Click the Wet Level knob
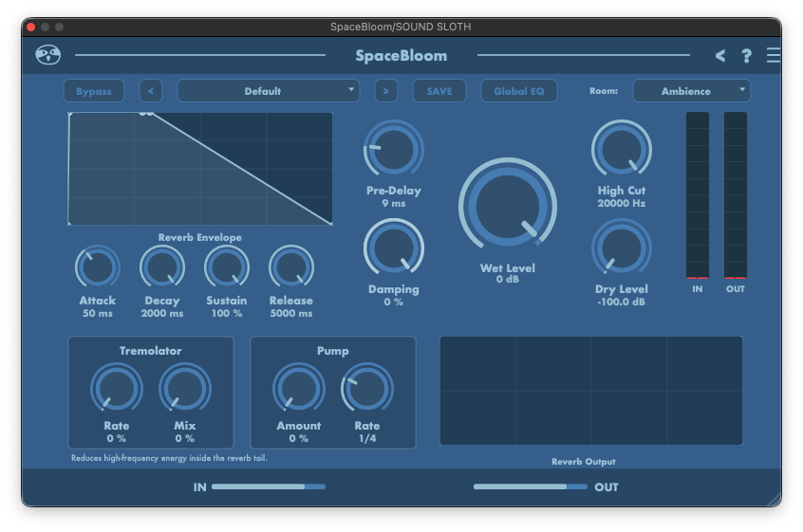 507,205
